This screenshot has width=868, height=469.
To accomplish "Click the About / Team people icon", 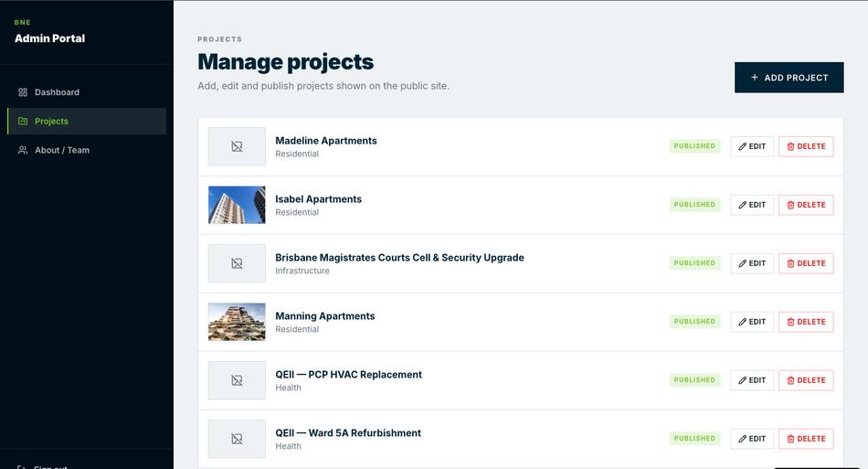I will point(23,150).
